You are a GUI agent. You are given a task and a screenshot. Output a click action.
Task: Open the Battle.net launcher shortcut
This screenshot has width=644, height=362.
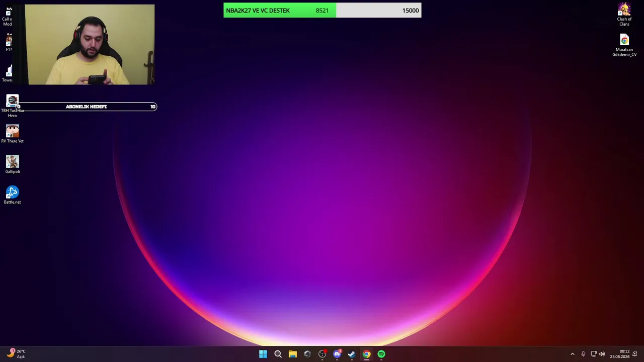(12, 195)
